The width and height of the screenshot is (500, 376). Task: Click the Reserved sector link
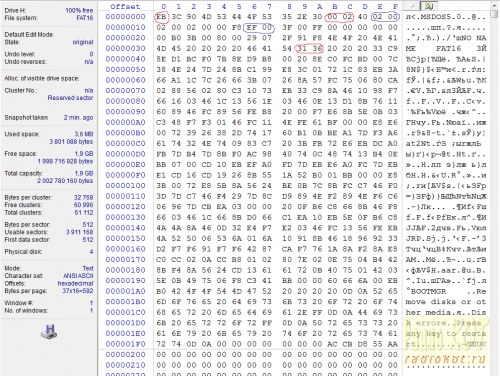(70, 98)
